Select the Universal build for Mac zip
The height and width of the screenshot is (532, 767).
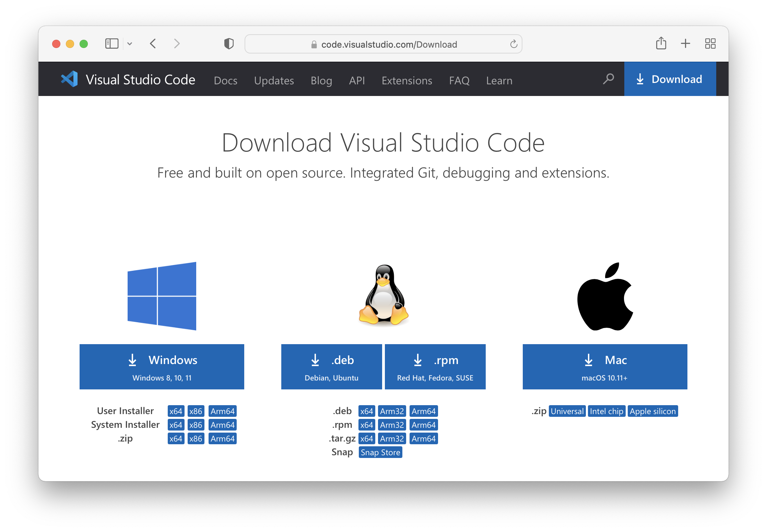(567, 411)
